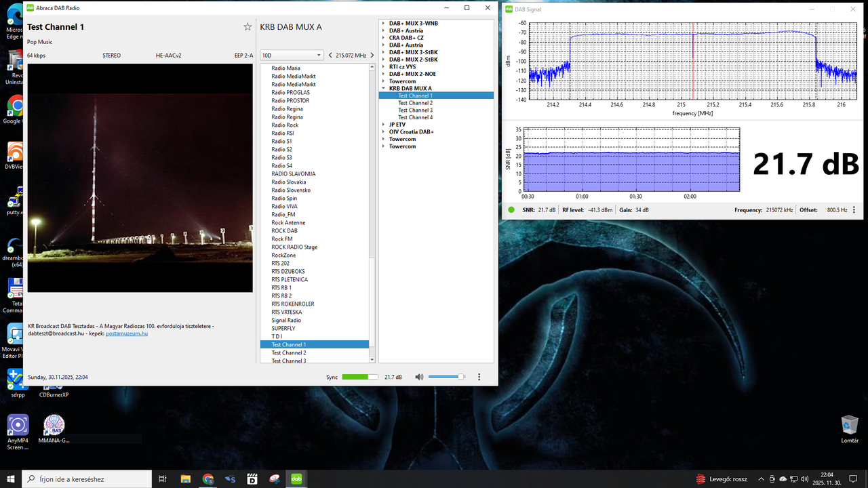
Task: Adjust the volume slider
Action: (446, 377)
